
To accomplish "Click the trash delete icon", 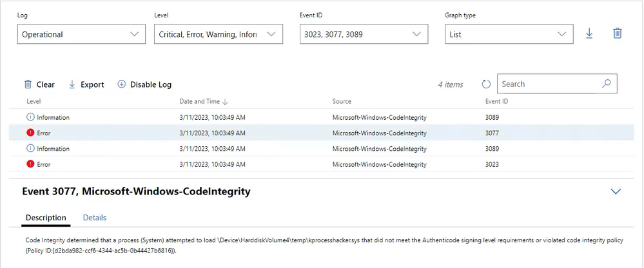I will 617,33.
